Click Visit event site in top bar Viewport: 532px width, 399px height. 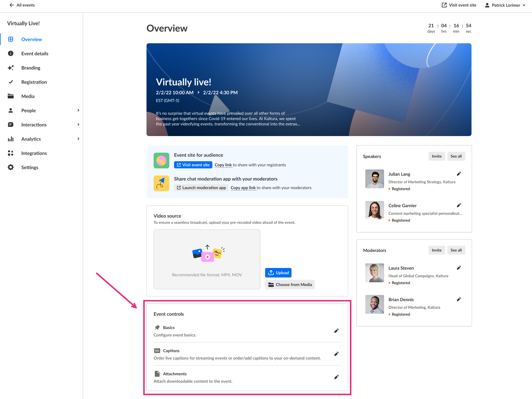pyautogui.click(x=459, y=5)
